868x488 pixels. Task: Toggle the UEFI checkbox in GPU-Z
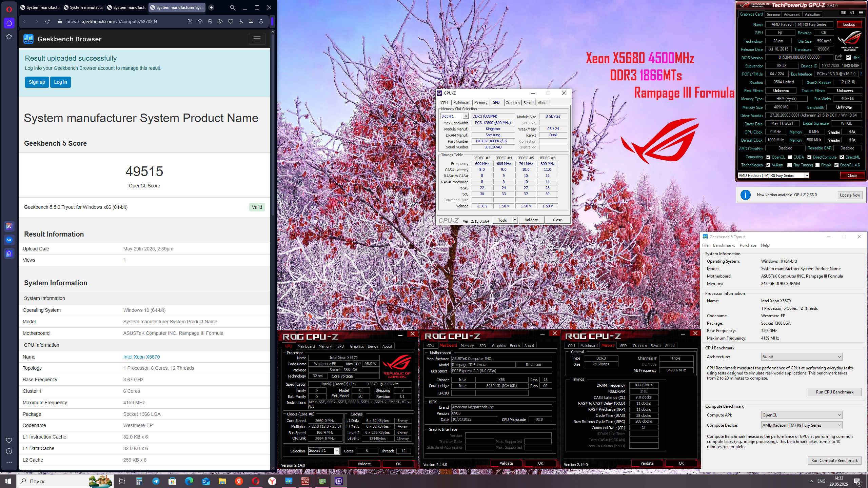point(848,58)
